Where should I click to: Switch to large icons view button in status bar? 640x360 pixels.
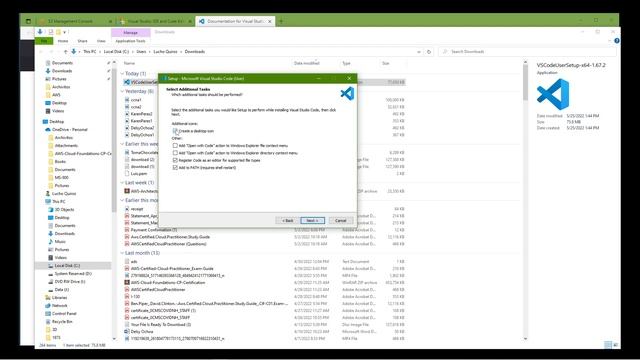pyautogui.click(x=615, y=345)
